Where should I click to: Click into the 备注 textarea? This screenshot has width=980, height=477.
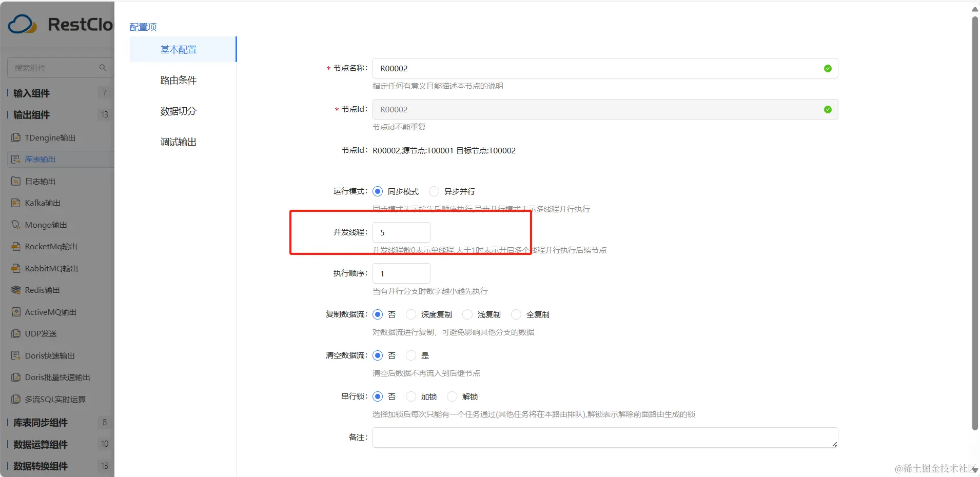(x=605, y=438)
